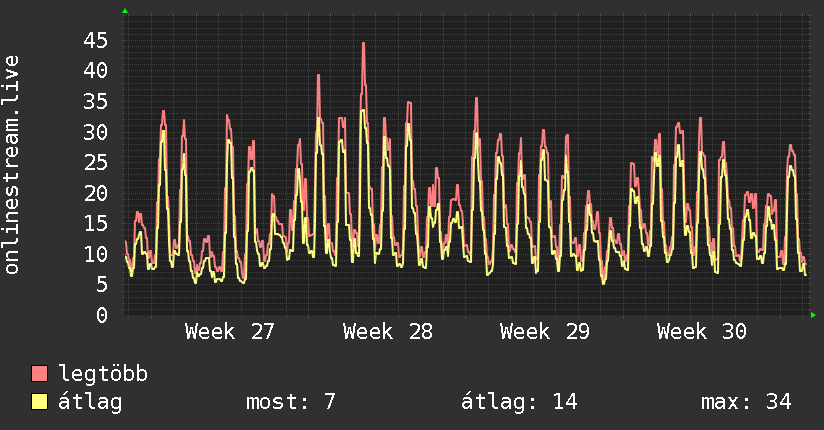This screenshot has height=430, width=824.
Task: Click the 10 value on Y axis
Action: pos(96,254)
